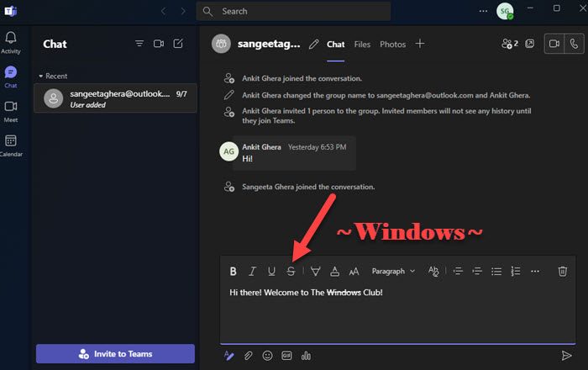Start a video call
588x370 pixels.
pyautogui.click(x=554, y=44)
